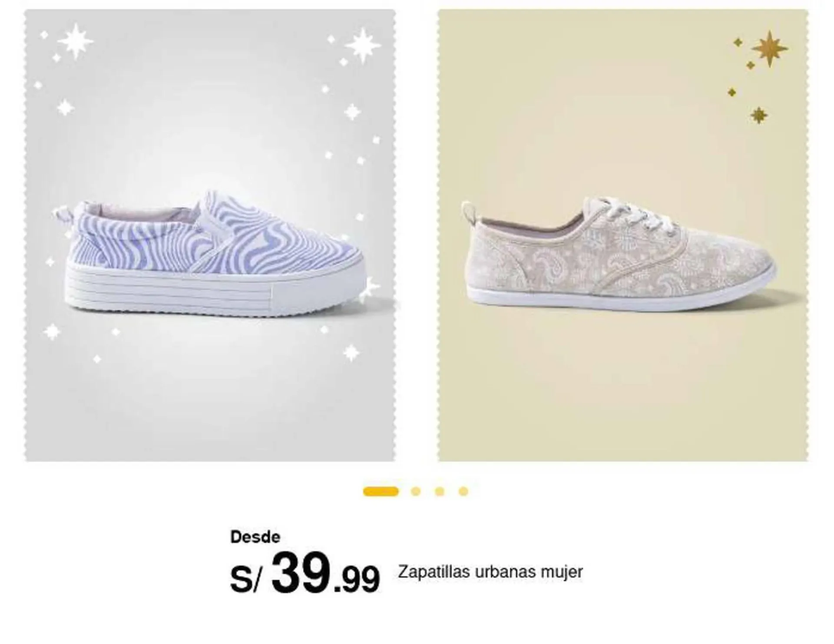834x644 pixels.
Task: Click the large gold star on beige card
Action: (x=769, y=49)
